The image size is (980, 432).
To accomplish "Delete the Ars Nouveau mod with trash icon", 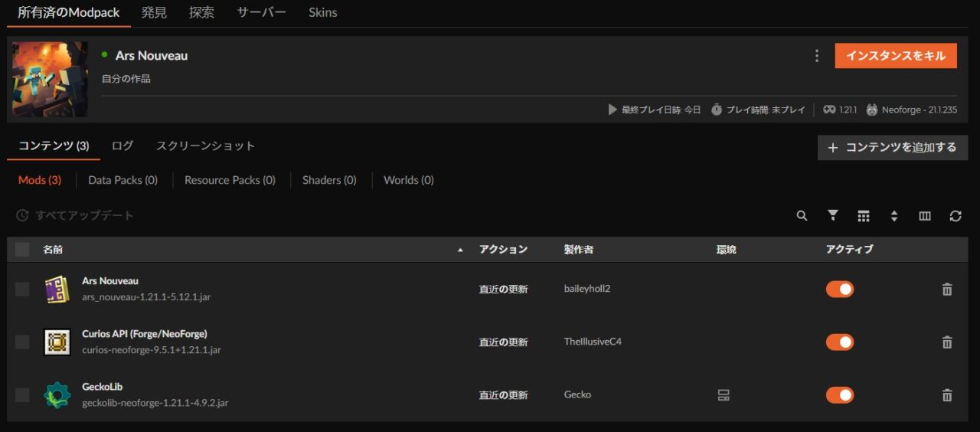I will [947, 290].
